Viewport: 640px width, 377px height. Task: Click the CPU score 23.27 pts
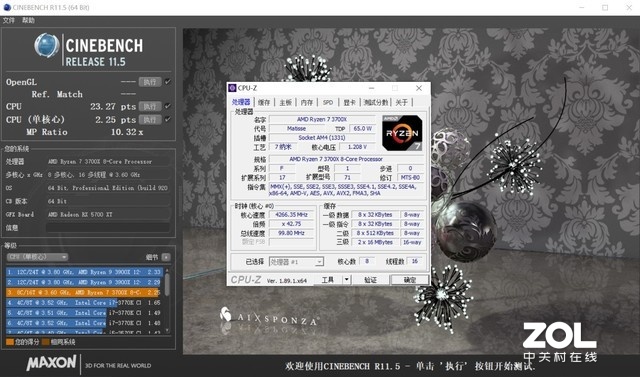pos(113,106)
